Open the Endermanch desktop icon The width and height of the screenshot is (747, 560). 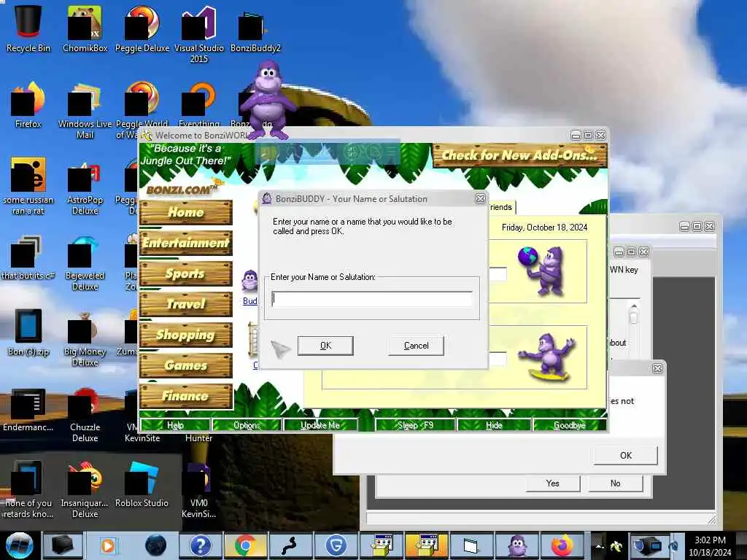[28, 408]
